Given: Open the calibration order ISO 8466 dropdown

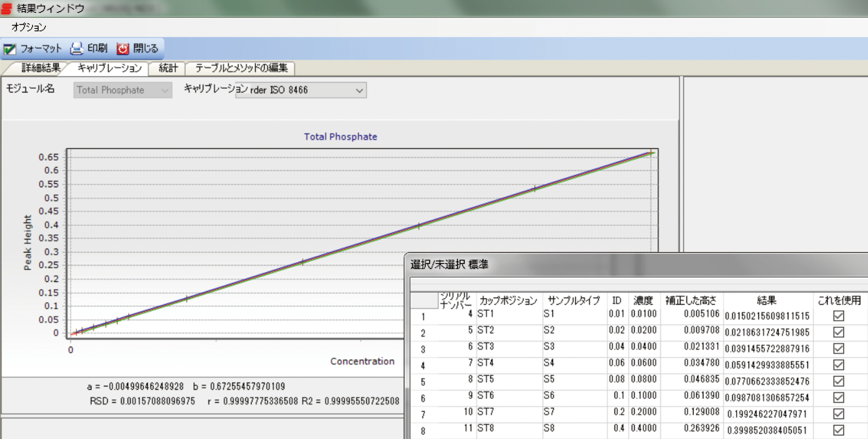Looking at the screenshot, I should point(301,90).
